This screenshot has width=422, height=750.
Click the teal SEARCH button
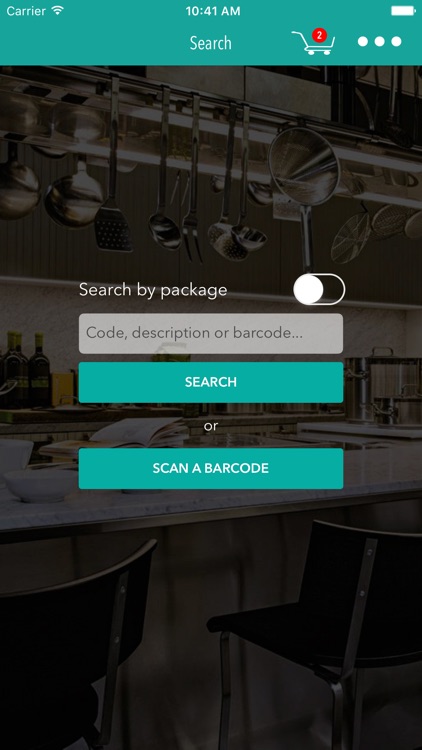click(211, 382)
